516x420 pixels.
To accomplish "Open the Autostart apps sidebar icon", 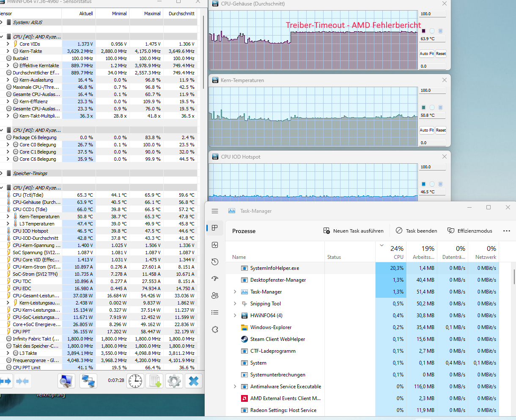I will pos(215,279).
